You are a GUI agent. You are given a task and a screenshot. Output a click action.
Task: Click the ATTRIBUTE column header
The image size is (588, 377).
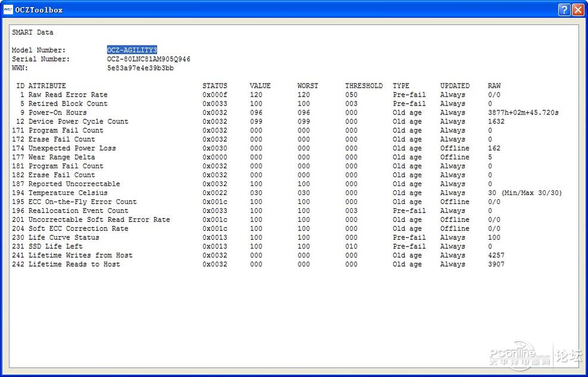(x=47, y=86)
